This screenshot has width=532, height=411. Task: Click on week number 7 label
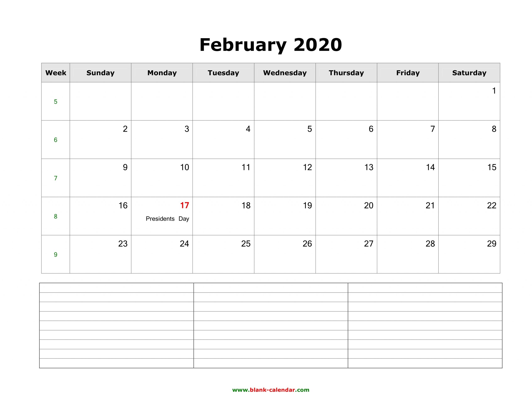(x=55, y=177)
